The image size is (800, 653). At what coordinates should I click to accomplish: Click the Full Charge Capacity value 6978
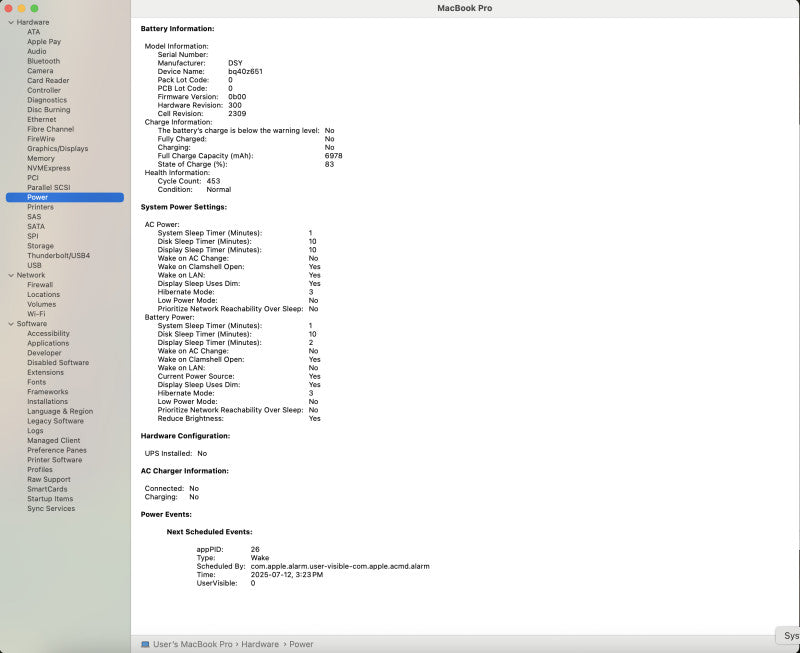tap(334, 156)
